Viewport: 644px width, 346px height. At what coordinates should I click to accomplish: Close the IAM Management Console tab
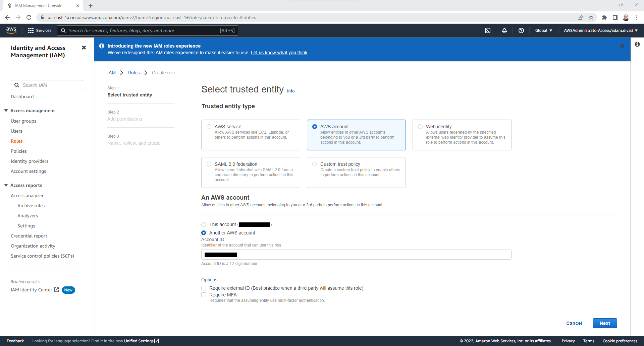coord(78,6)
